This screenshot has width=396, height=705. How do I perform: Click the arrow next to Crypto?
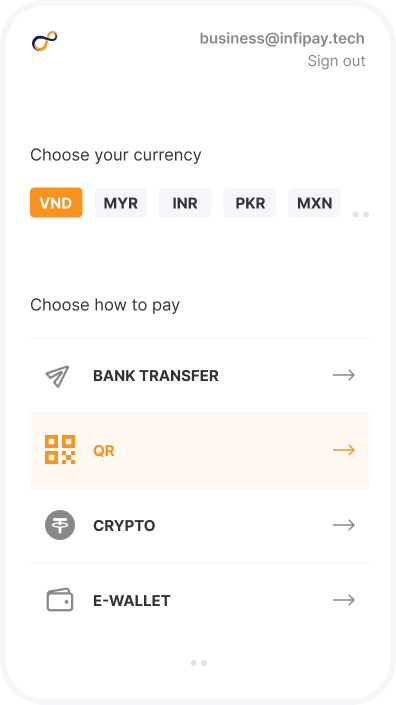(344, 525)
